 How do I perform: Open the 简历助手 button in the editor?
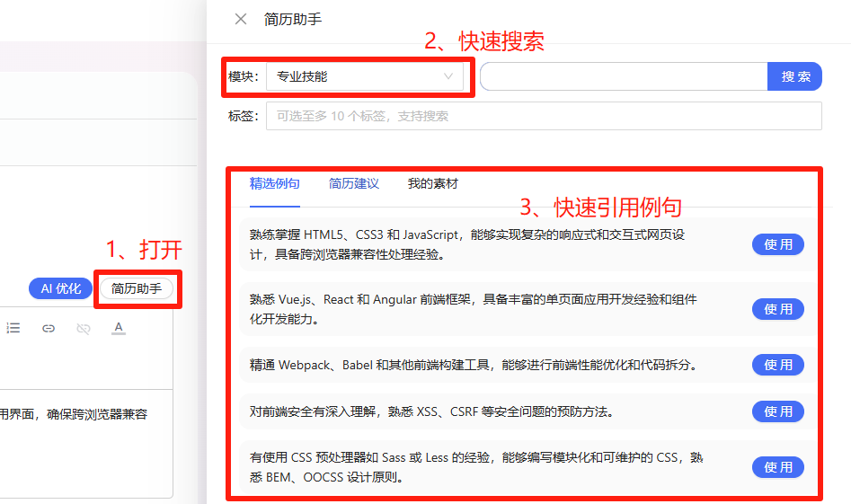click(x=137, y=288)
